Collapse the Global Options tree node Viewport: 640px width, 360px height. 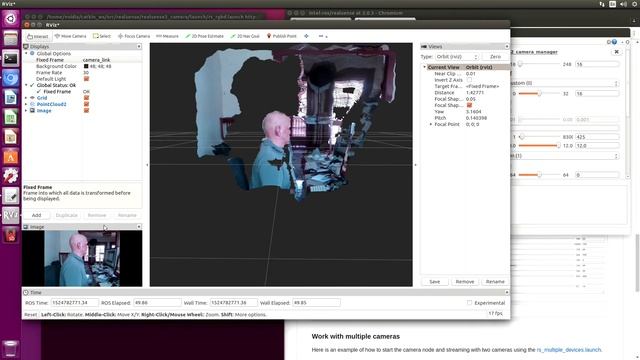(27, 53)
